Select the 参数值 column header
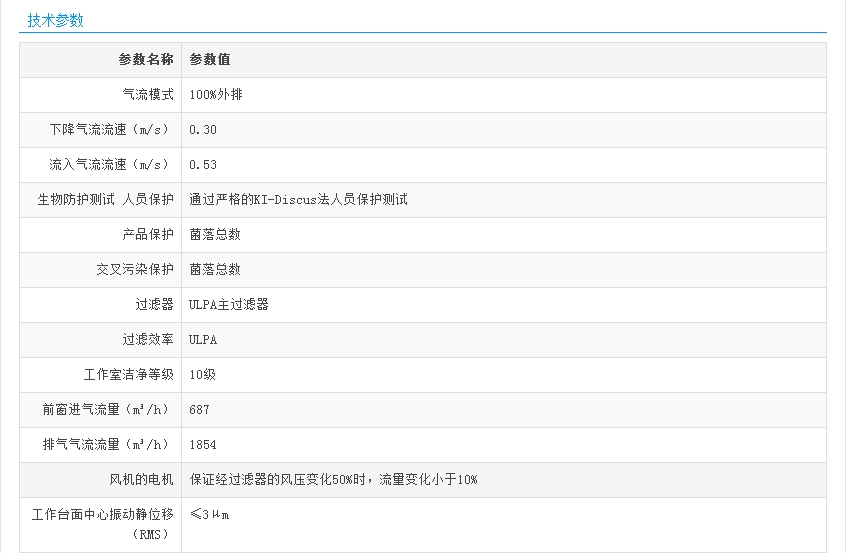846x553 pixels. 210,60
